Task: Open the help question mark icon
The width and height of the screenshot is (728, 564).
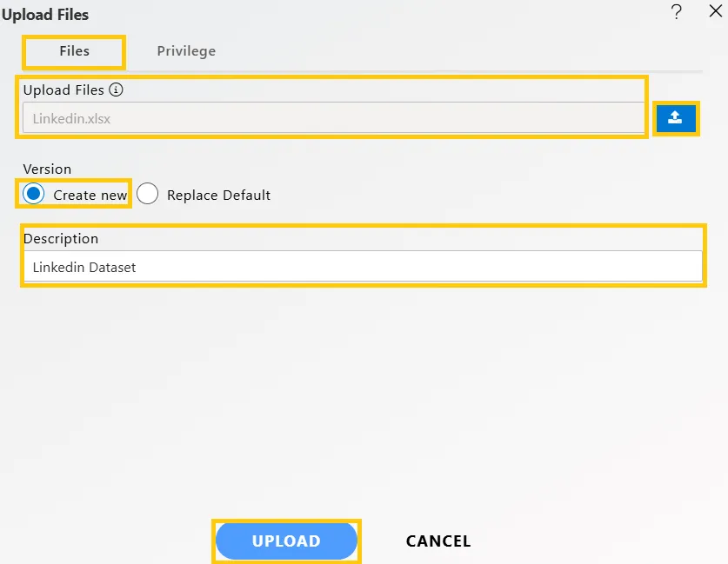Action: [x=677, y=11]
